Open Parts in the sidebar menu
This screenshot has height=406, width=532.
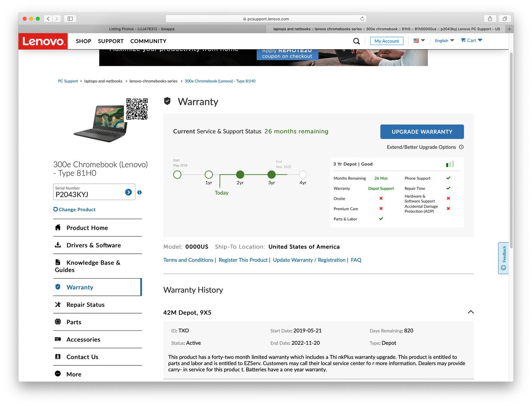pos(98,322)
